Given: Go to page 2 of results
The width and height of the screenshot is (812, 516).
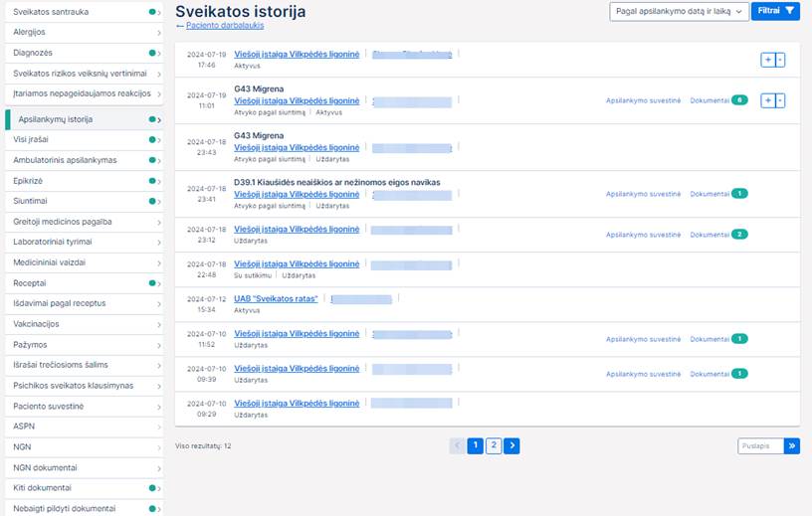Looking at the screenshot, I should tap(494, 446).
